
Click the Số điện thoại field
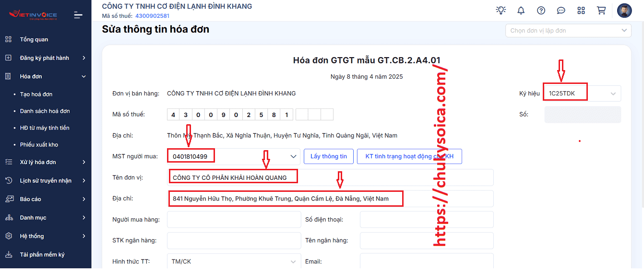(x=427, y=220)
